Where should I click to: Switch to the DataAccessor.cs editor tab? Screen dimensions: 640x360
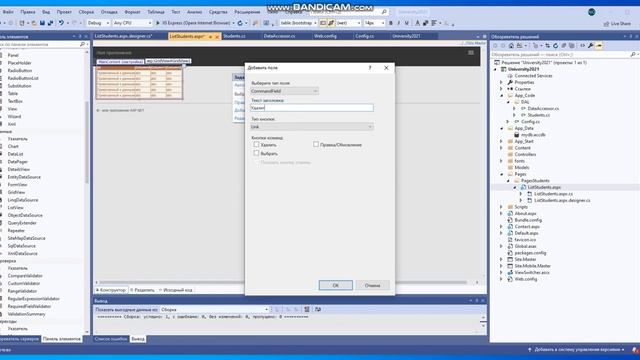[279, 36]
